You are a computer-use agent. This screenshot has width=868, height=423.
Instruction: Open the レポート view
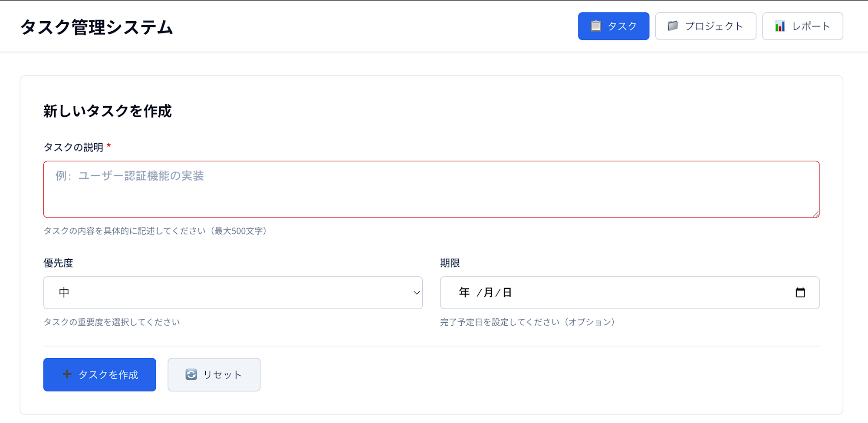802,26
